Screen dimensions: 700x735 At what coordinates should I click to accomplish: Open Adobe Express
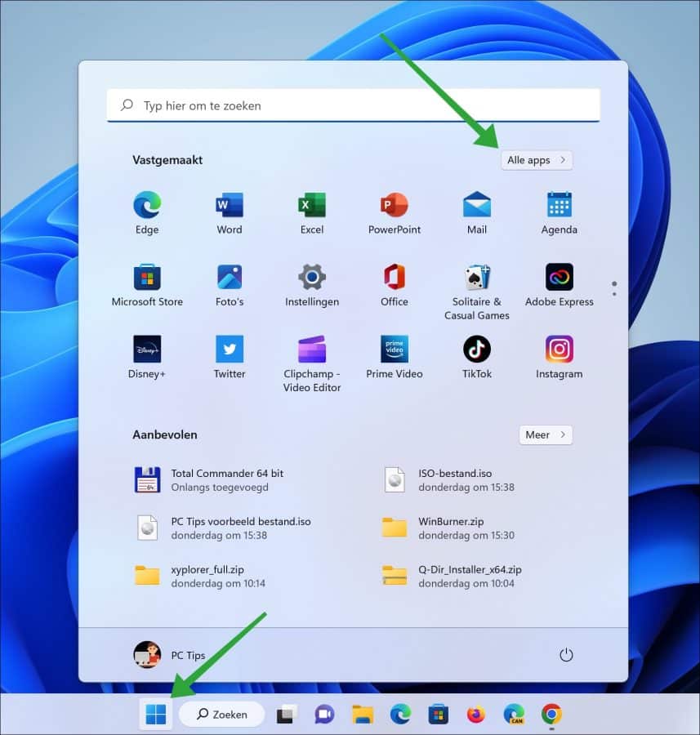click(559, 285)
